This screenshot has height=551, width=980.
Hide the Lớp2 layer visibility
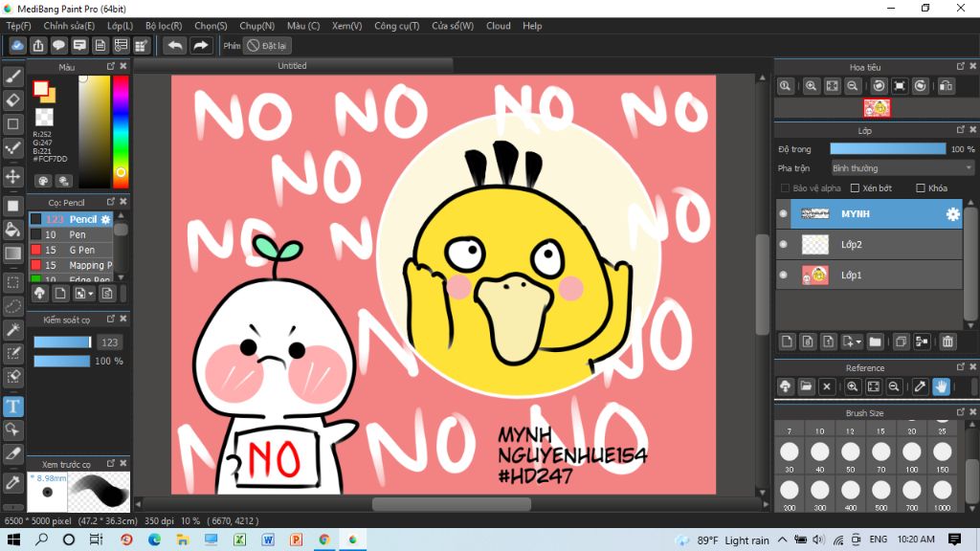[783, 244]
